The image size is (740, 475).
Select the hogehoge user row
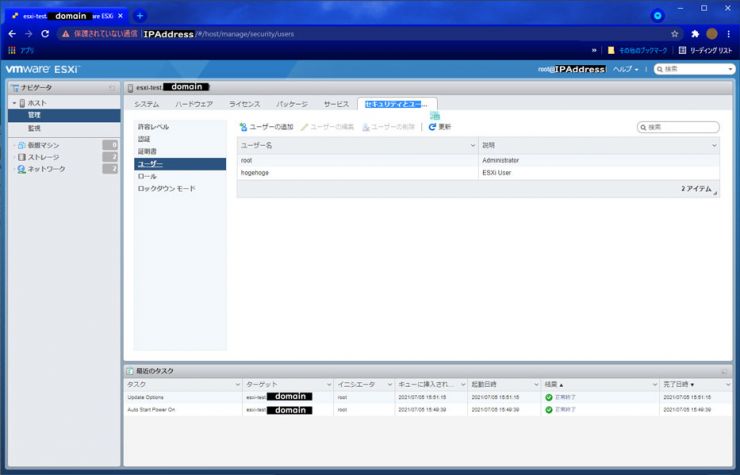coord(478,173)
